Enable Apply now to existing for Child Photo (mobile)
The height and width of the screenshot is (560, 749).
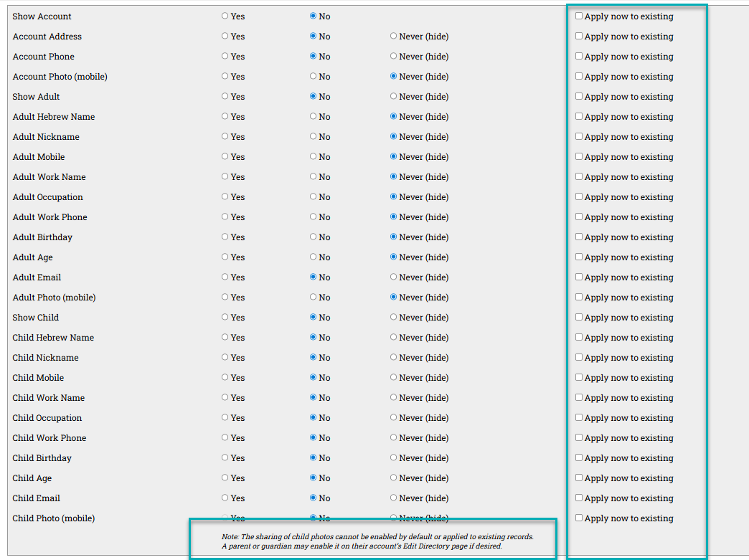[x=578, y=518]
